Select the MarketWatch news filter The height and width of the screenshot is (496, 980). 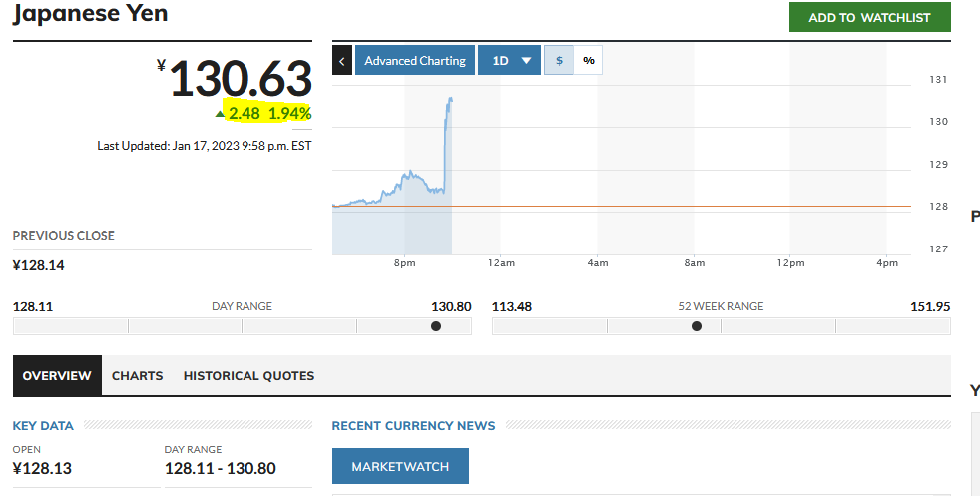[x=400, y=466]
